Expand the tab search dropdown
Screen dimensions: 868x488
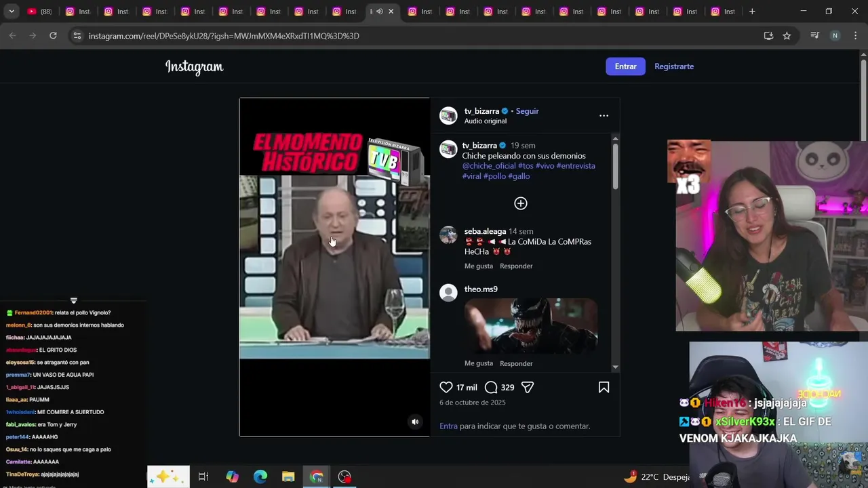point(11,12)
